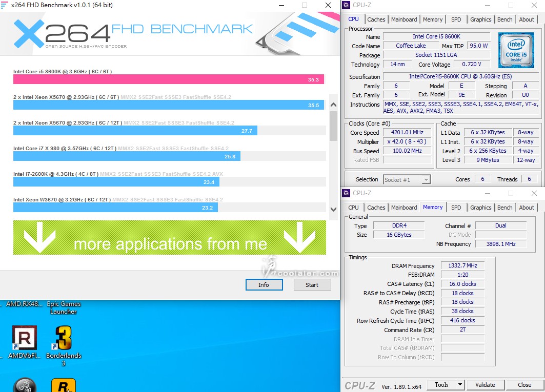Click the 'Dual' channel value
Screen dimensions: 545x392
click(x=501, y=225)
